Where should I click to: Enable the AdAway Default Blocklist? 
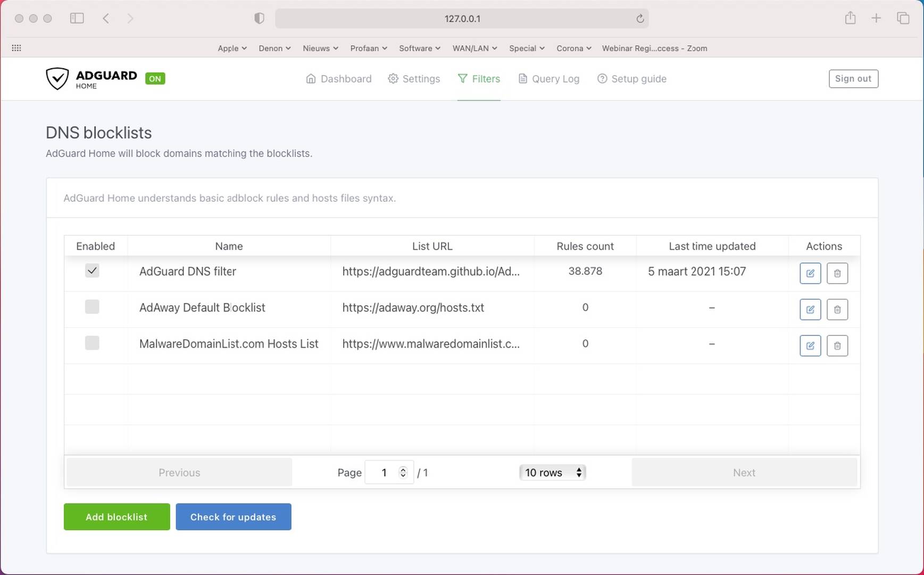click(x=92, y=307)
